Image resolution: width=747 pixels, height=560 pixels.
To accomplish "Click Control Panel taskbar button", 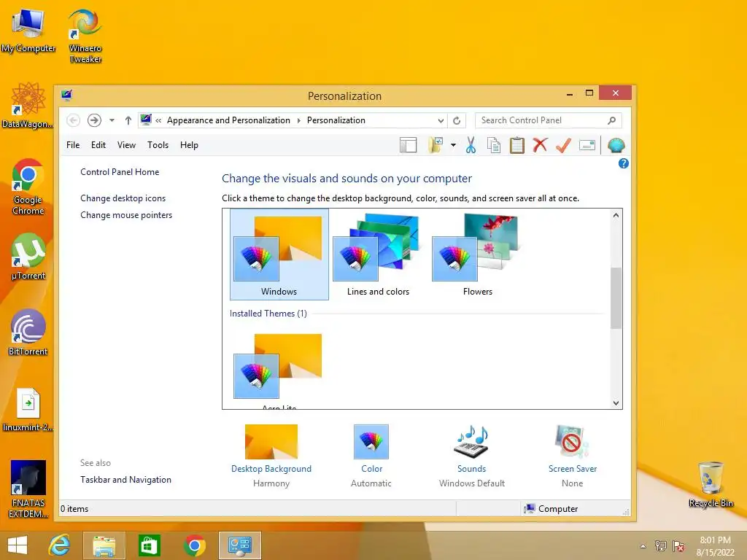I will [x=239, y=545].
